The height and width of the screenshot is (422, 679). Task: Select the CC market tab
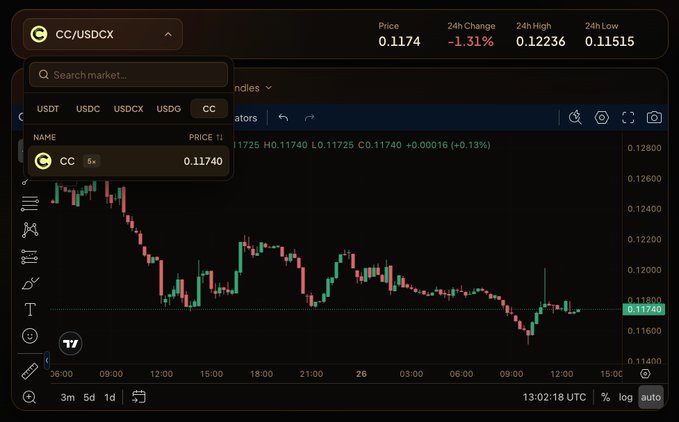tap(209, 109)
